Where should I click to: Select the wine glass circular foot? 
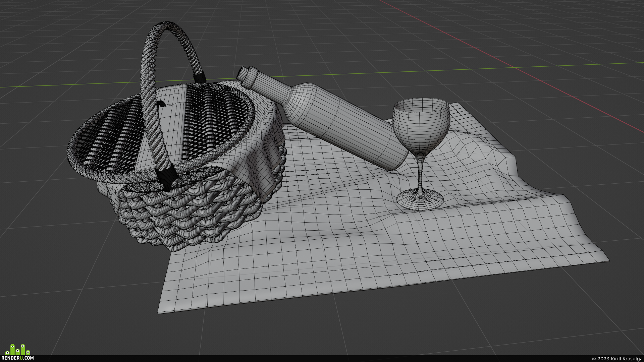coord(420,200)
